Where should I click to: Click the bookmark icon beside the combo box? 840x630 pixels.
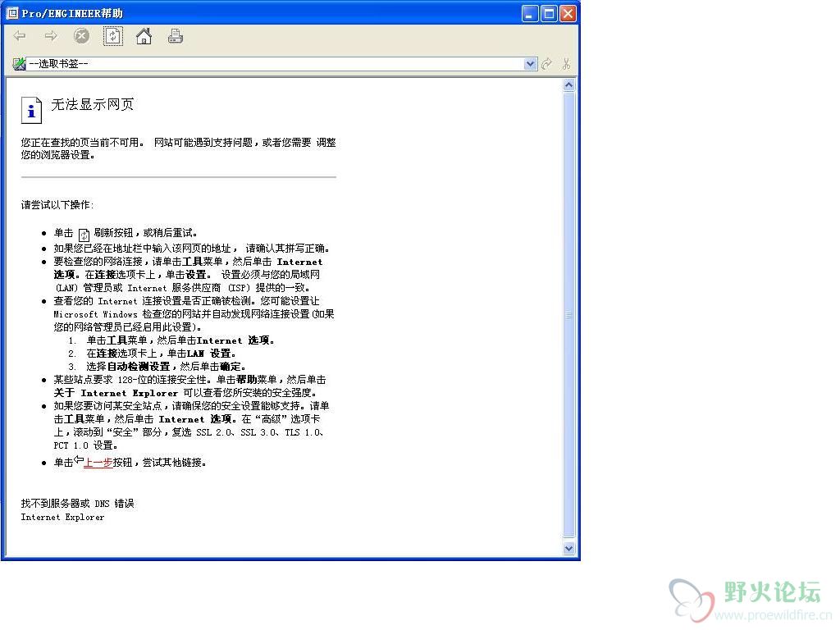20,64
